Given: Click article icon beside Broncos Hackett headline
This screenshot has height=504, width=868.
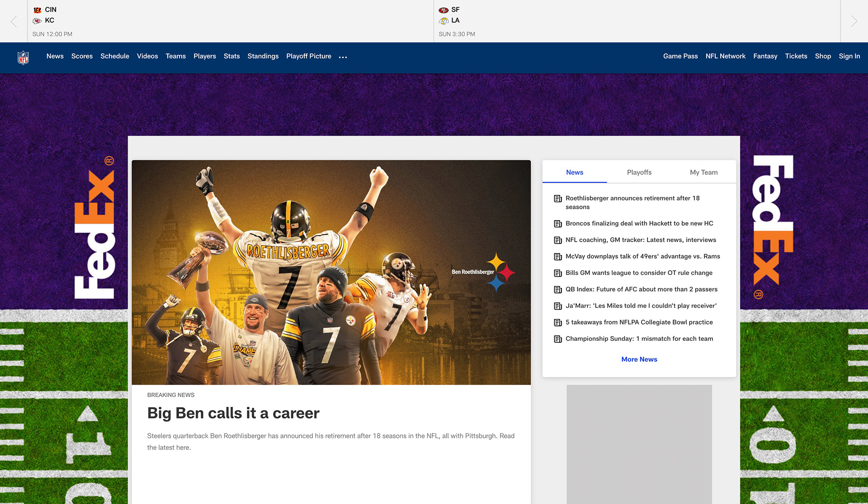Looking at the screenshot, I should click(558, 224).
